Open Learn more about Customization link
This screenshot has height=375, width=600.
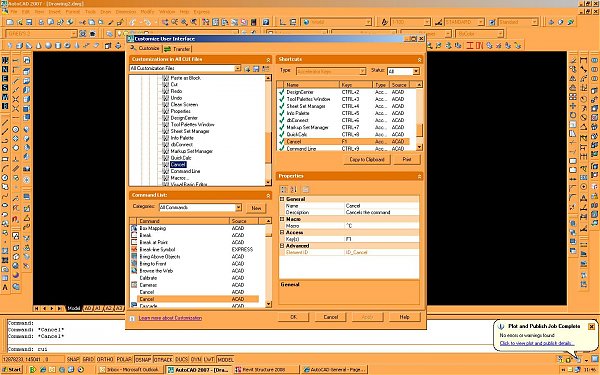point(170,318)
